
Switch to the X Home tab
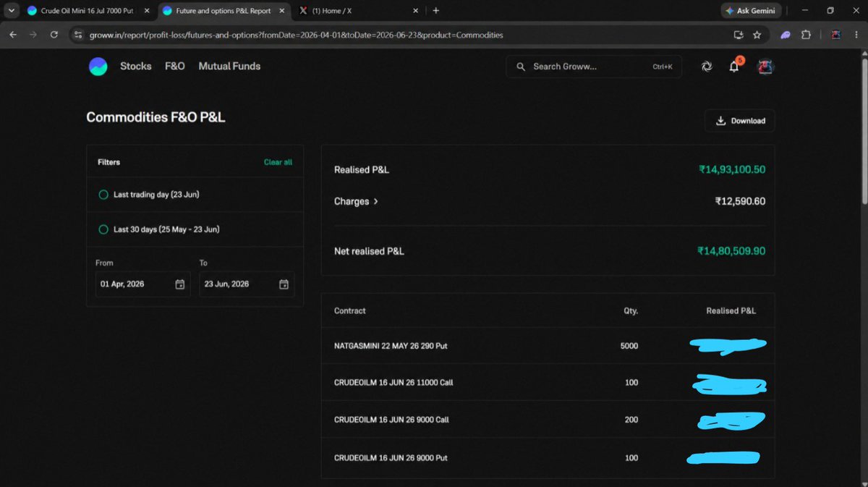[358, 11]
